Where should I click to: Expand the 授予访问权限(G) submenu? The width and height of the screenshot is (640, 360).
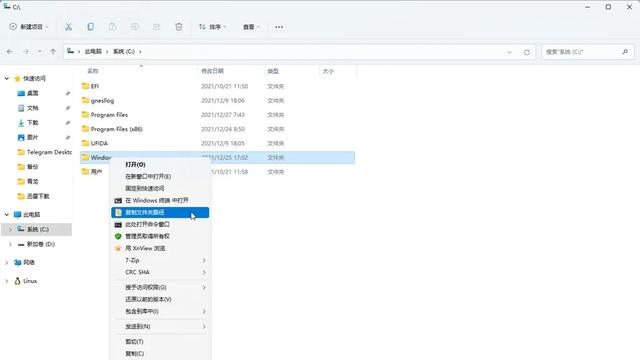[160, 287]
